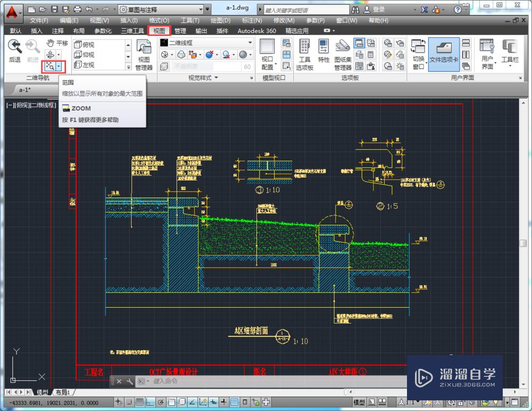Toggle orthogonal mode on the status bar

149,402
